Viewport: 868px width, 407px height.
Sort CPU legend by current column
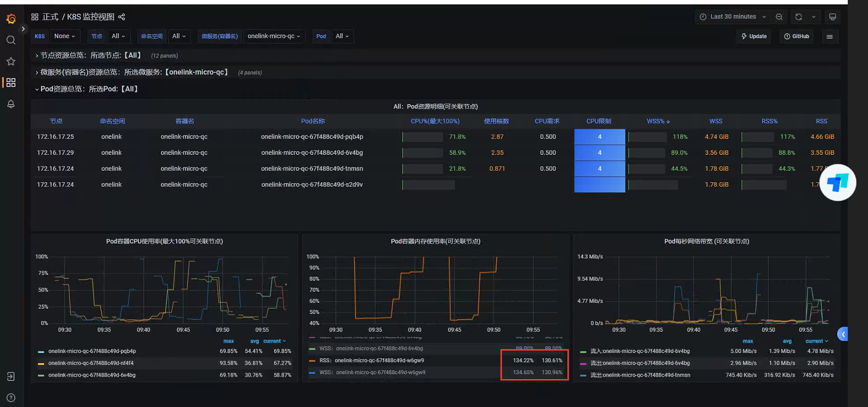pyautogui.click(x=275, y=341)
